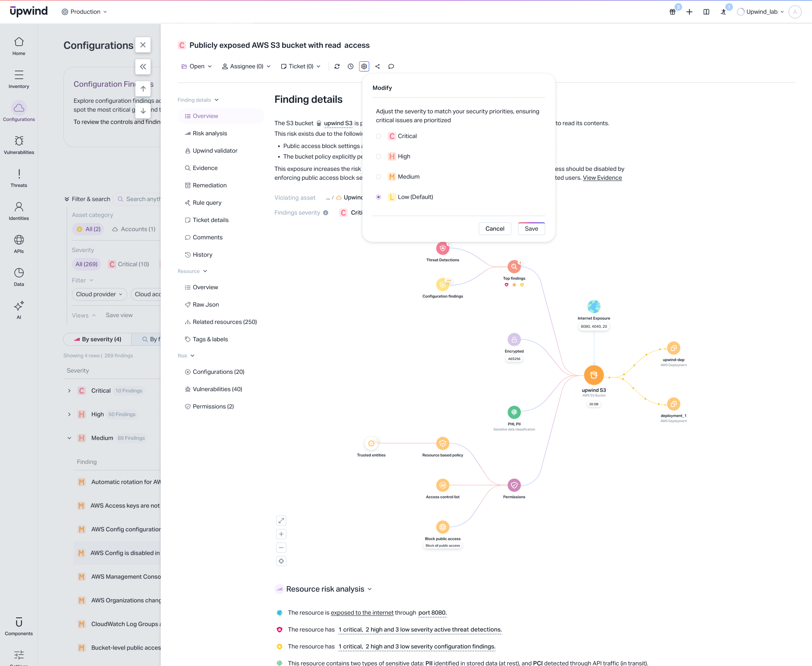Click the share icon in finding toolbar
Screen dimensions: 812x666
378,66
